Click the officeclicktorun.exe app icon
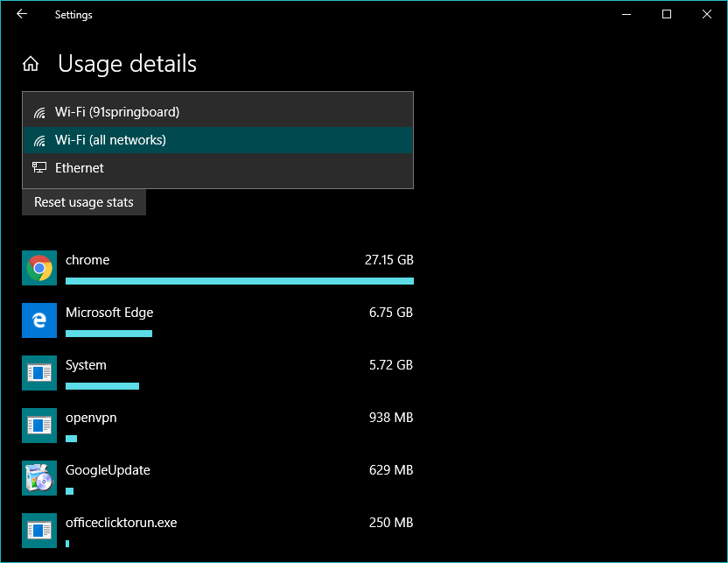Screen dimensions: 728x563 pos(39,531)
